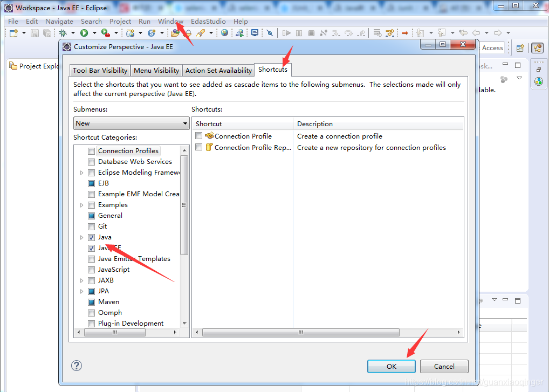
Task: Open the Navigate menu
Action: (x=59, y=22)
